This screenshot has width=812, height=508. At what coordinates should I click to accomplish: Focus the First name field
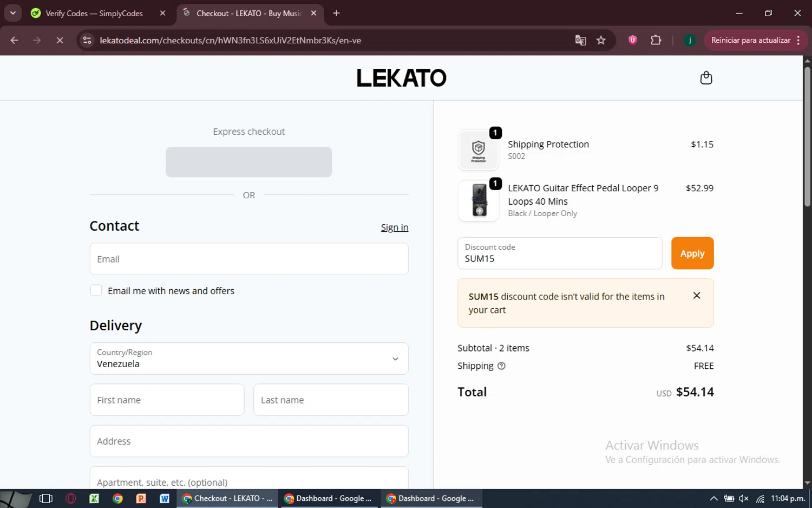(167, 400)
